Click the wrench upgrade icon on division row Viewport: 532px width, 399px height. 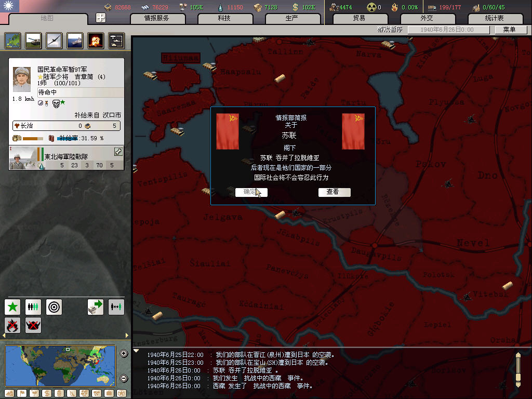click(118, 152)
